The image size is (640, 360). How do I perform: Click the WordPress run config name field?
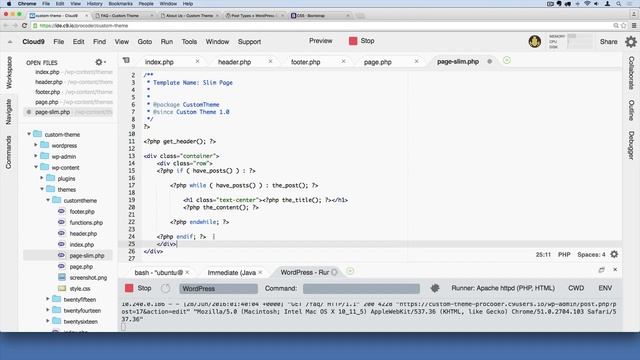coord(218,289)
